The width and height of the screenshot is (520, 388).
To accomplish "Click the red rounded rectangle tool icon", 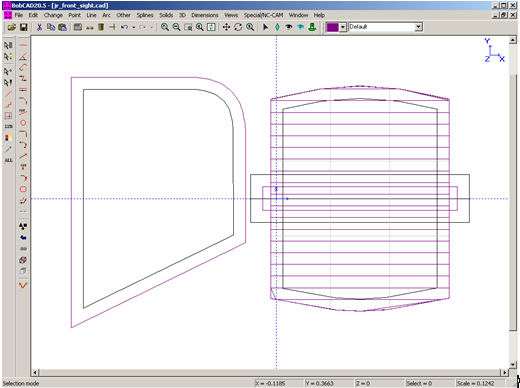I will (23, 189).
